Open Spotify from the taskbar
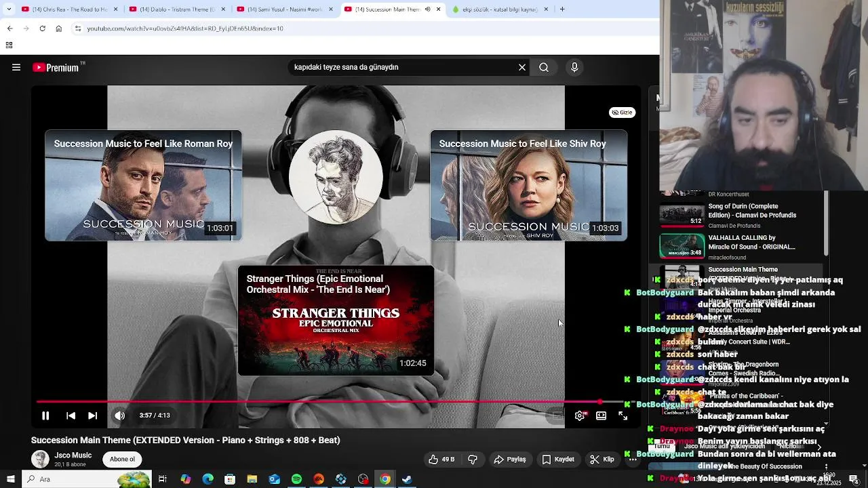868x488 pixels. coord(296,479)
